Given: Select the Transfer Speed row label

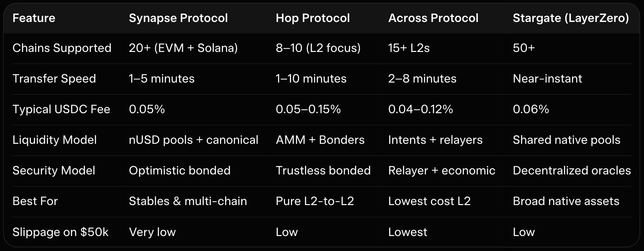Looking at the screenshot, I should pos(54,79).
